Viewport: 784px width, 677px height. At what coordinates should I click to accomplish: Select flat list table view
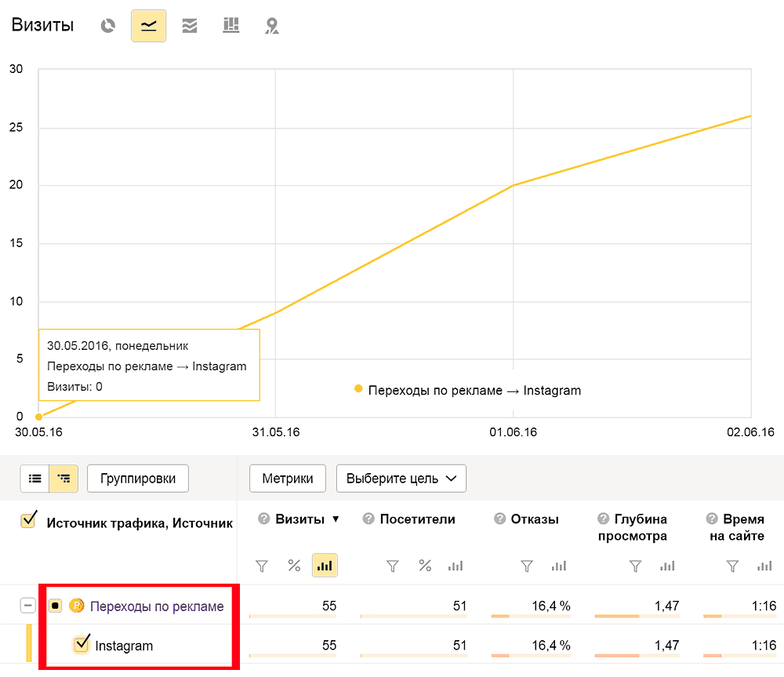(35, 479)
